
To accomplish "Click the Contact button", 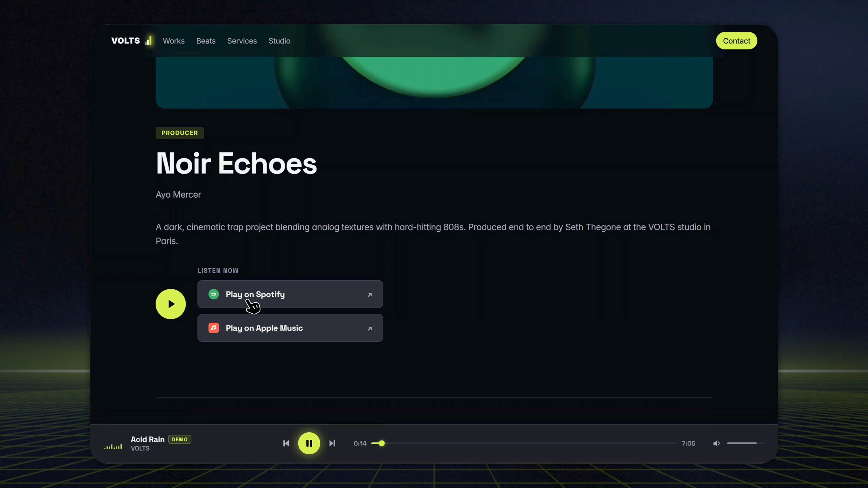I will pyautogui.click(x=736, y=41).
